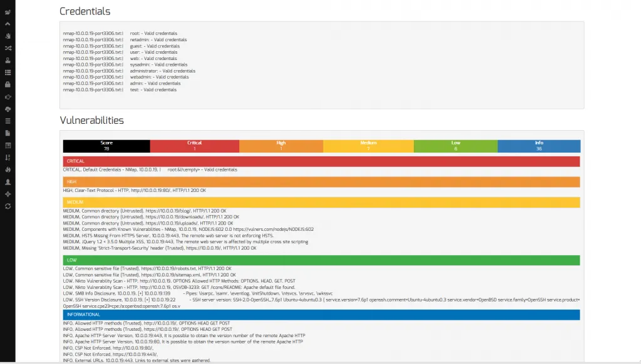Select the yellow Medium count block

coord(368,146)
